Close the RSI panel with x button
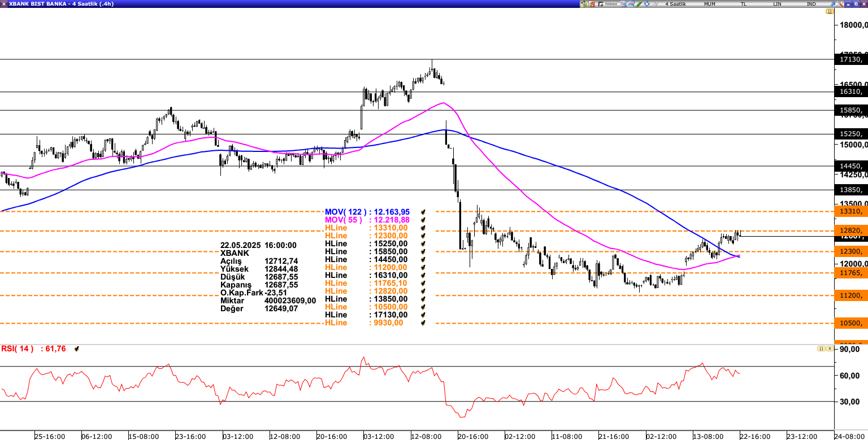The width and height of the screenshot is (868, 440). (829, 348)
